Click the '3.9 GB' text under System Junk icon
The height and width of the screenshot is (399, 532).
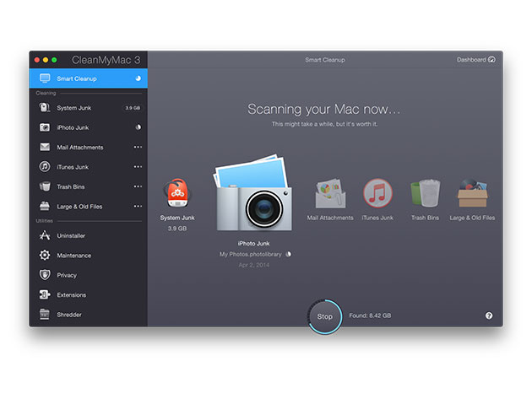click(177, 229)
